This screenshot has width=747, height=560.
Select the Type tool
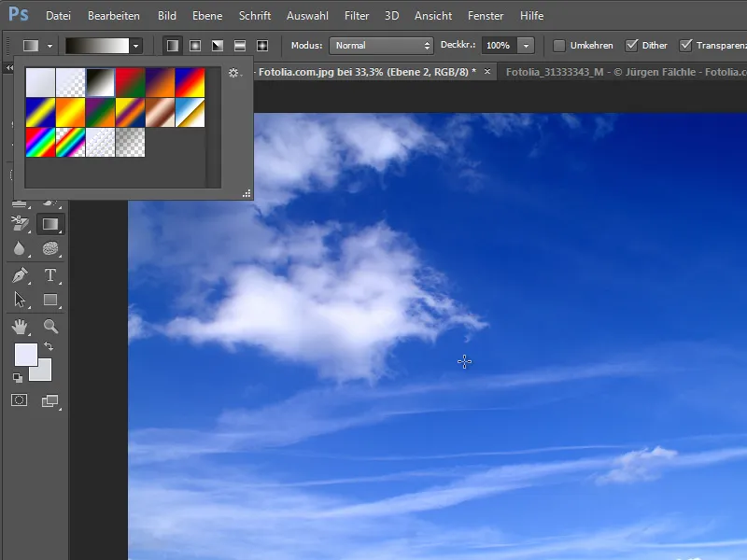50,275
